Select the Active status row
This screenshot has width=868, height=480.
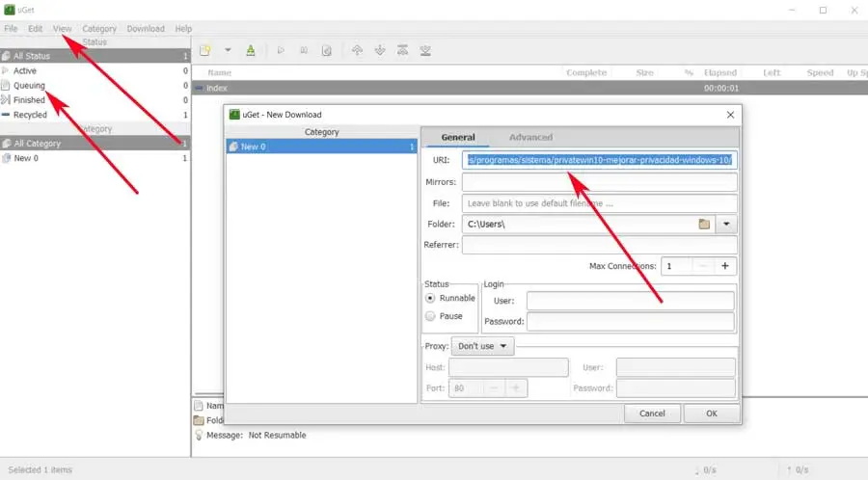click(x=95, y=70)
